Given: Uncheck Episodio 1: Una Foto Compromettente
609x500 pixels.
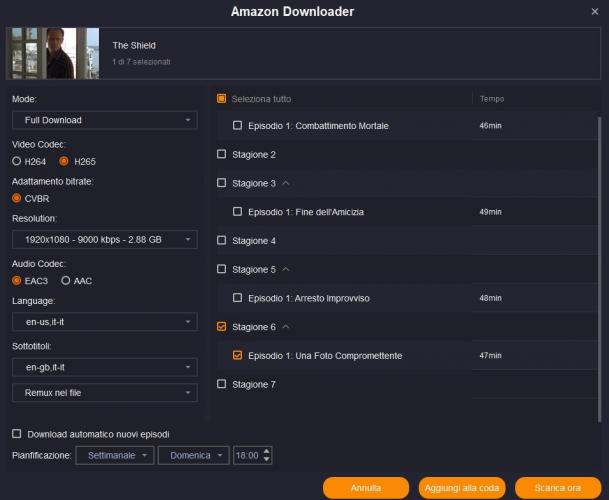Looking at the screenshot, I should (238, 355).
